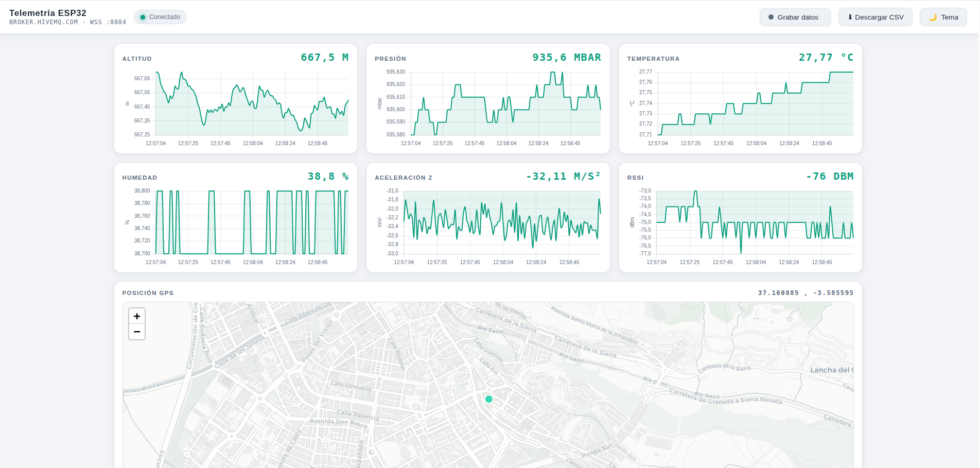The image size is (980, 468).
Task: Click the moon icon on Tema button
Action: click(933, 17)
